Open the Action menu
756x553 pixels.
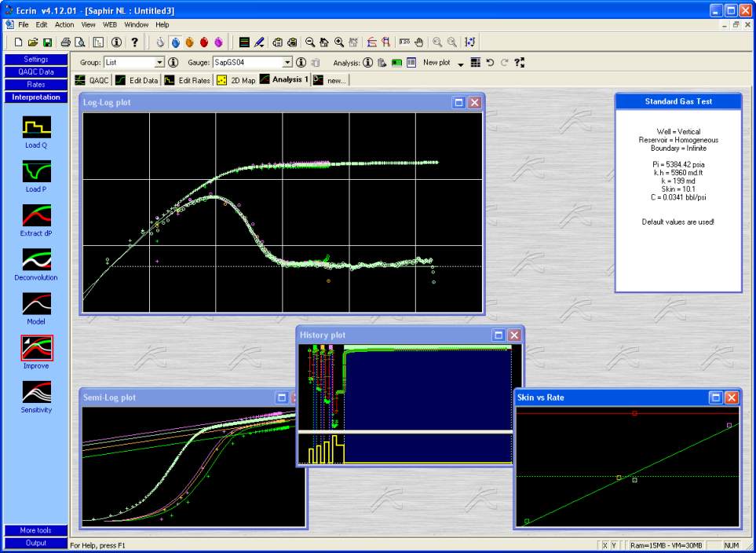[64, 25]
